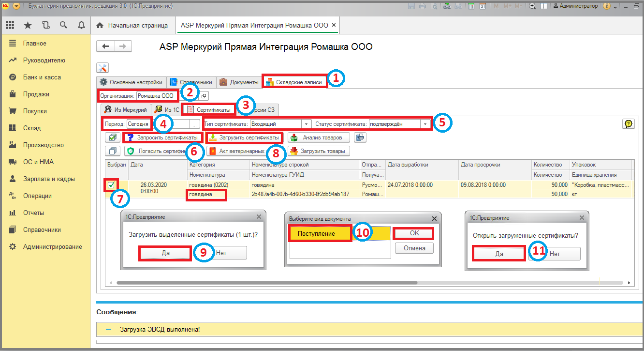644x351 pixels.
Task: Close the ASP Меркурий tab
Action: point(334,25)
